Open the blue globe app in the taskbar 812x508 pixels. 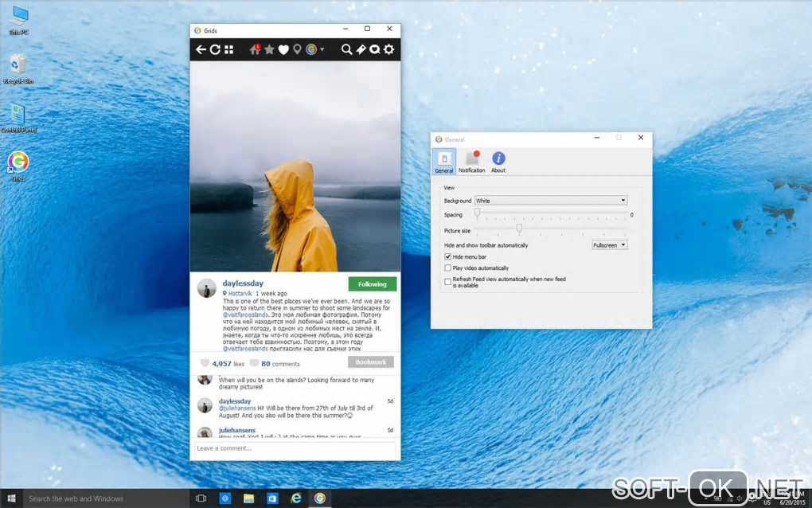(224, 498)
